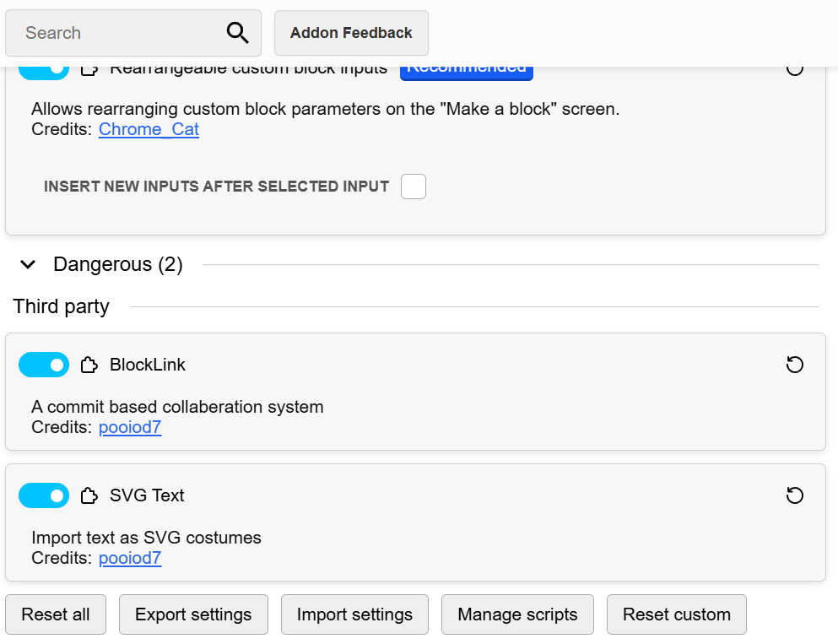Turn off the SVG Text addon
Viewport: 838px width, 644px height.
[x=44, y=495]
